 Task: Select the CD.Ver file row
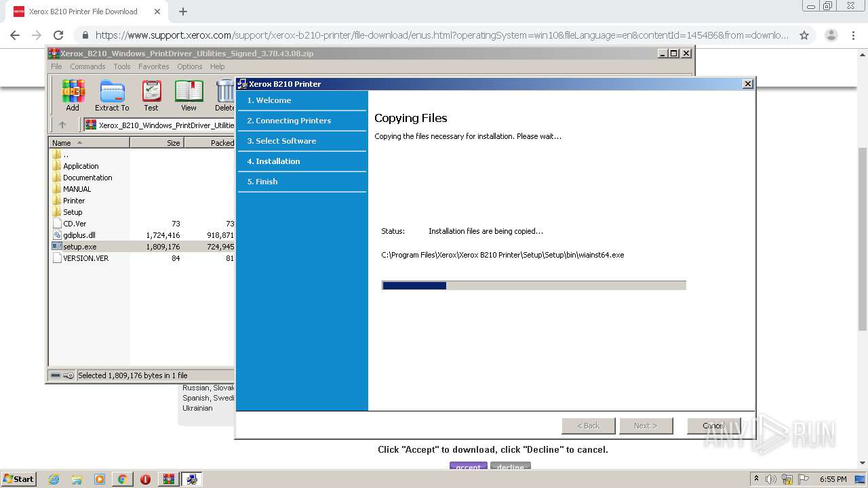coord(142,224)
